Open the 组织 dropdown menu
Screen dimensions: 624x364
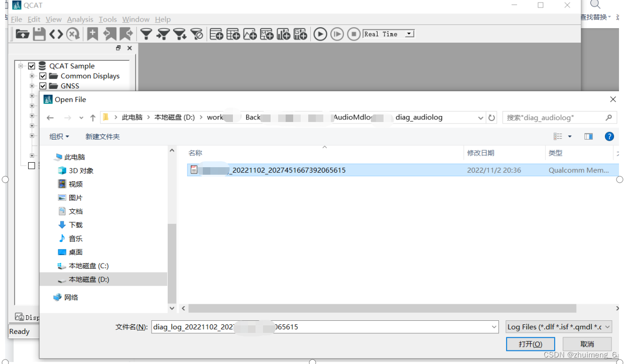pyautogui.click(x=59, y=137)
